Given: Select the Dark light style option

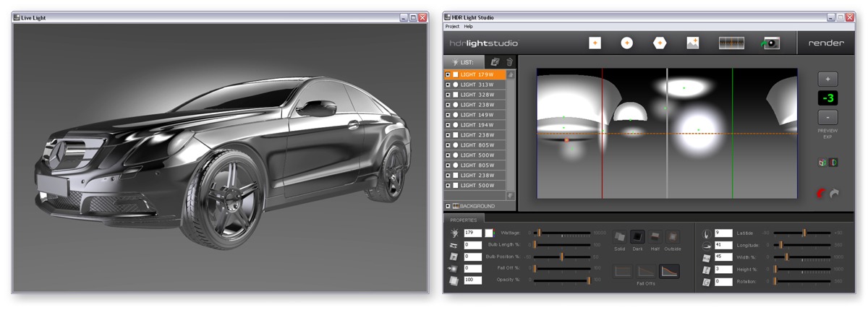Looking at the screenshot, I should (x=637, y=236).
